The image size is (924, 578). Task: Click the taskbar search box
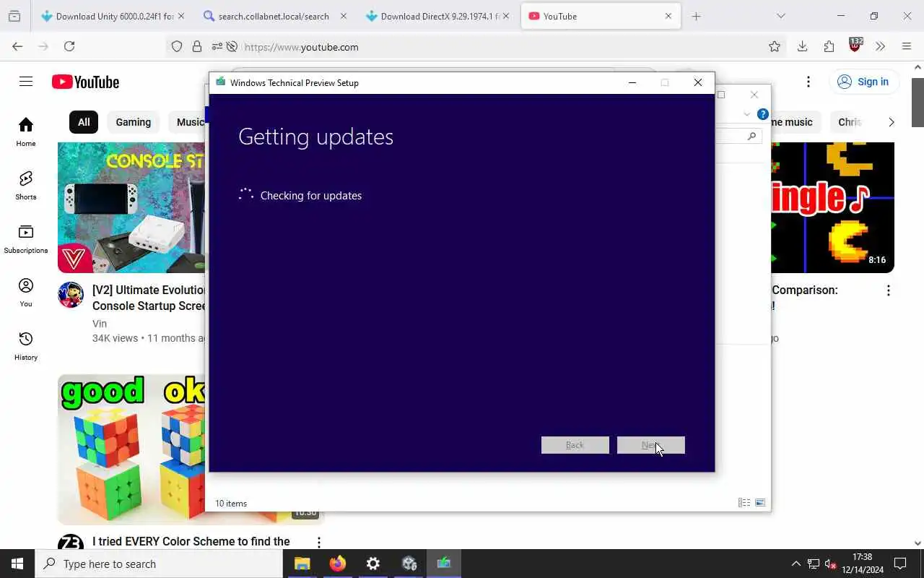pyautogui.click(x=159, y=564)
